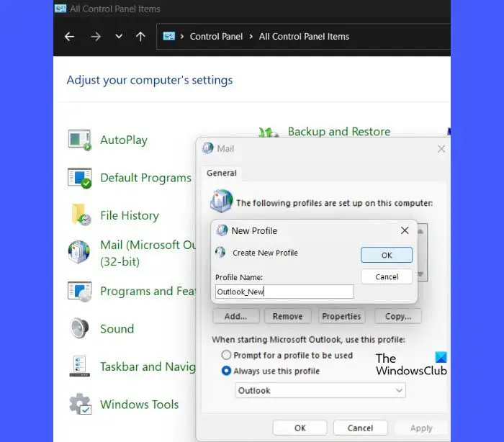The height and width of the screenshot is (442, 504).
Task: Select All Control Panel Items breadcrumb
Action: pos(304,36)
